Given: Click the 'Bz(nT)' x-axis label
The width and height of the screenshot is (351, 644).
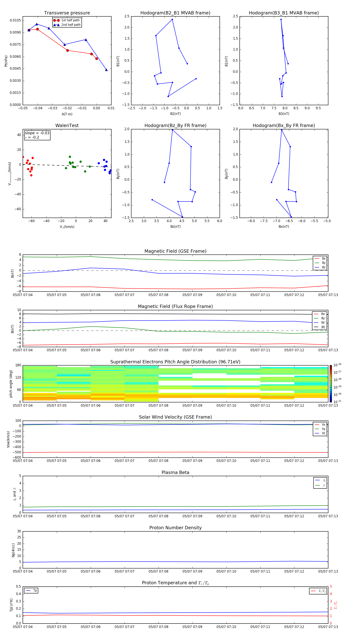Looking at the screenshot, I should [x=175, y=227].
